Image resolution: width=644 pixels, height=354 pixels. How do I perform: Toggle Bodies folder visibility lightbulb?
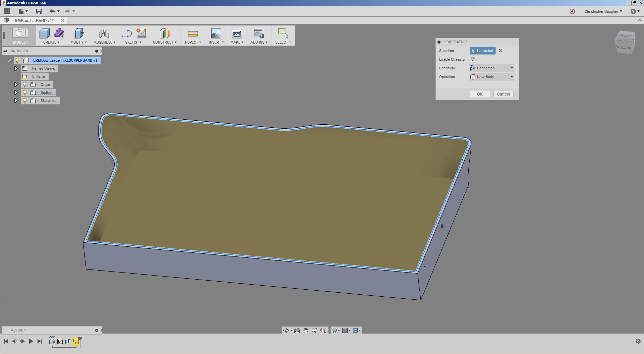coord(25,93)
